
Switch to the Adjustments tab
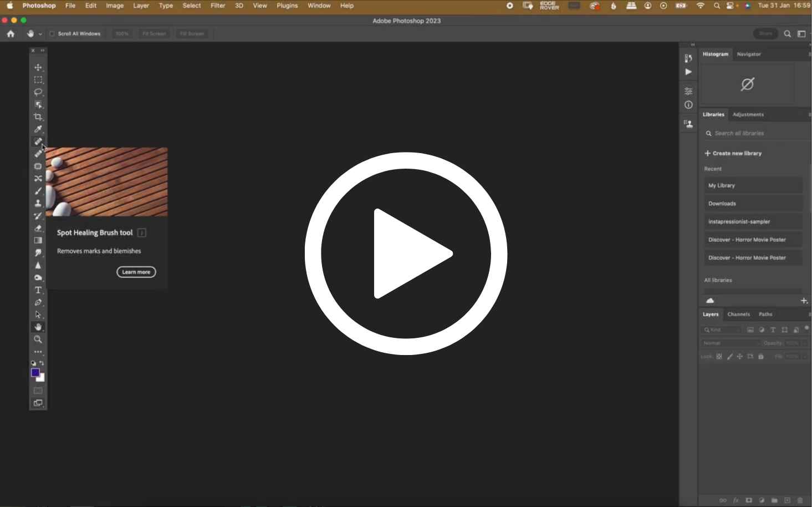pos(748,115)
